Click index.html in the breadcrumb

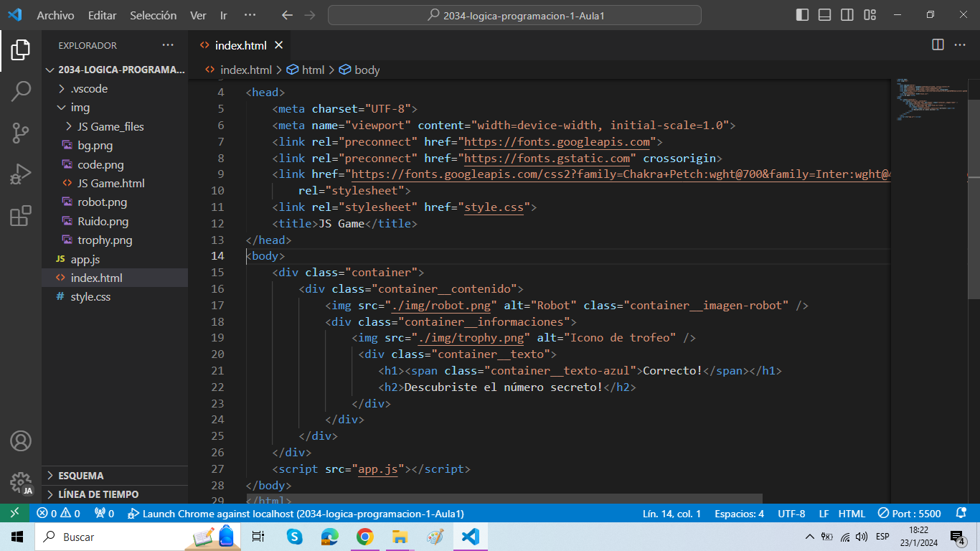pyautogui.click(x=239, y=70)
